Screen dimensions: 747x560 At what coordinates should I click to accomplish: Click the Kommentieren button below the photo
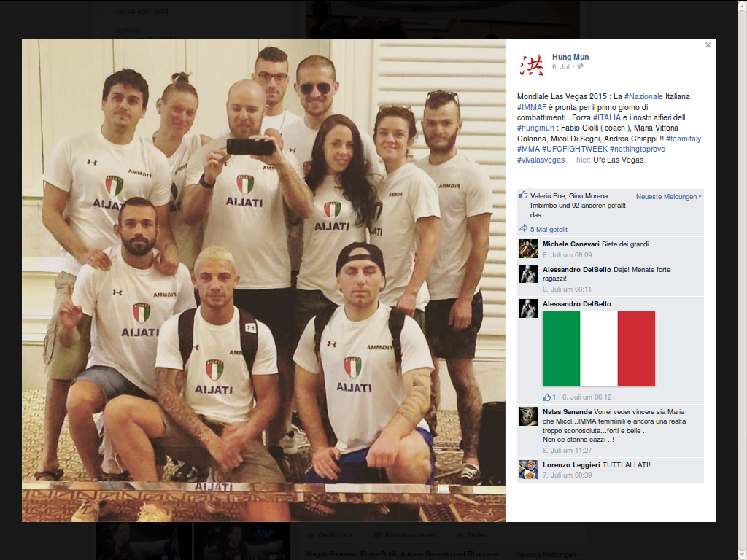(404, 534)
